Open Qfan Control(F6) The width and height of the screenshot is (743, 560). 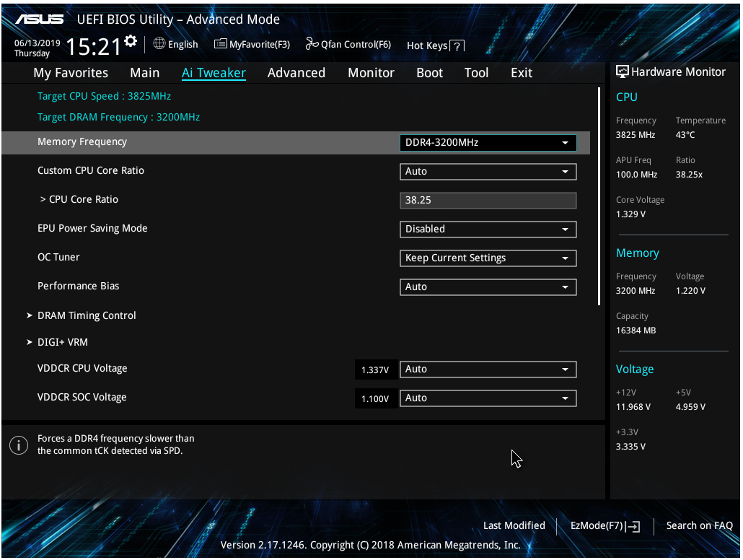click(348, 44)
